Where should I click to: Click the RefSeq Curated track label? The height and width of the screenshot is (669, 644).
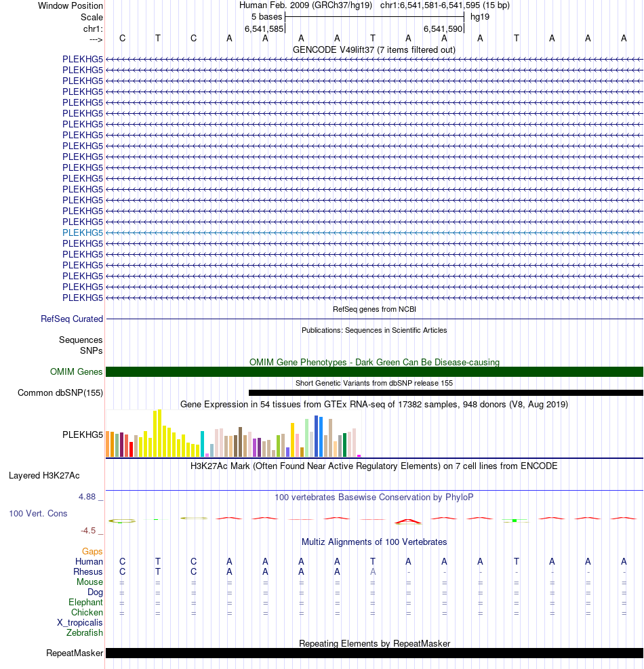pyautogui.click(x=72, y=319)
